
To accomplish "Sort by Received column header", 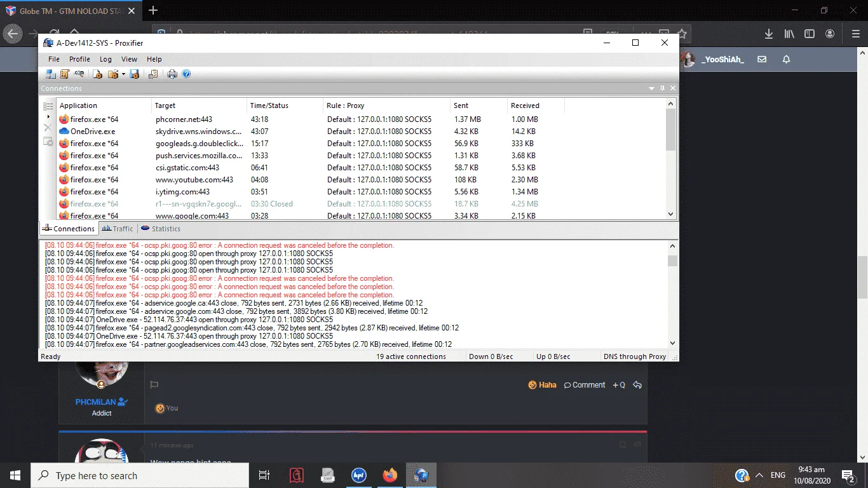I will [536, 105].
